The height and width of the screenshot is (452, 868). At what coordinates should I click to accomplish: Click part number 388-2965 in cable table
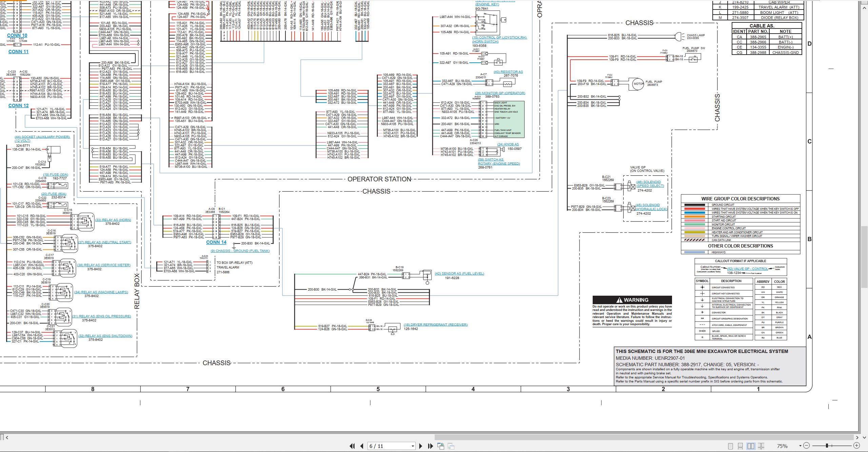pos(758,37)
